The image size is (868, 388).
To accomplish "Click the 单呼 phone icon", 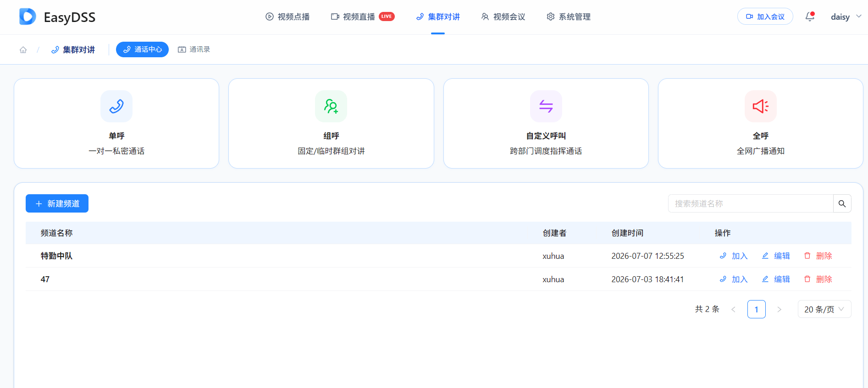I will (116, 106).
